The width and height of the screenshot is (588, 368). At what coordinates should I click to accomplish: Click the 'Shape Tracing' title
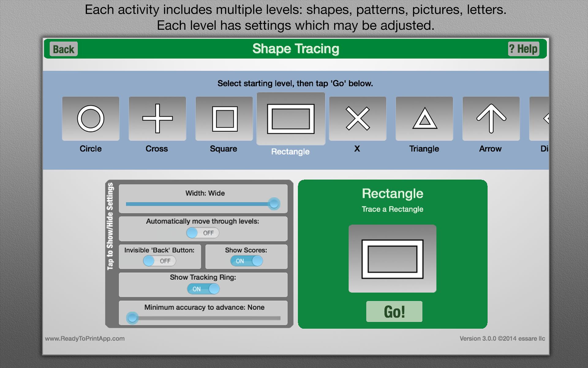click(x=296, y=49)
